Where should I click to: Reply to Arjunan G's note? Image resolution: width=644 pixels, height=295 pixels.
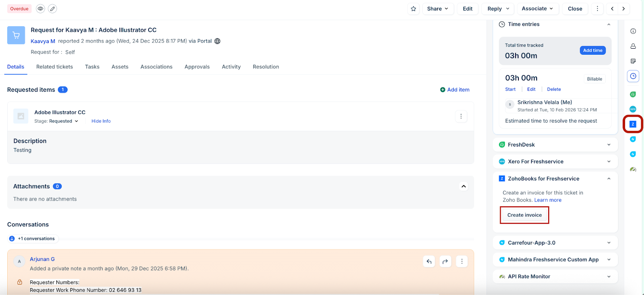(x=429, y=262)
